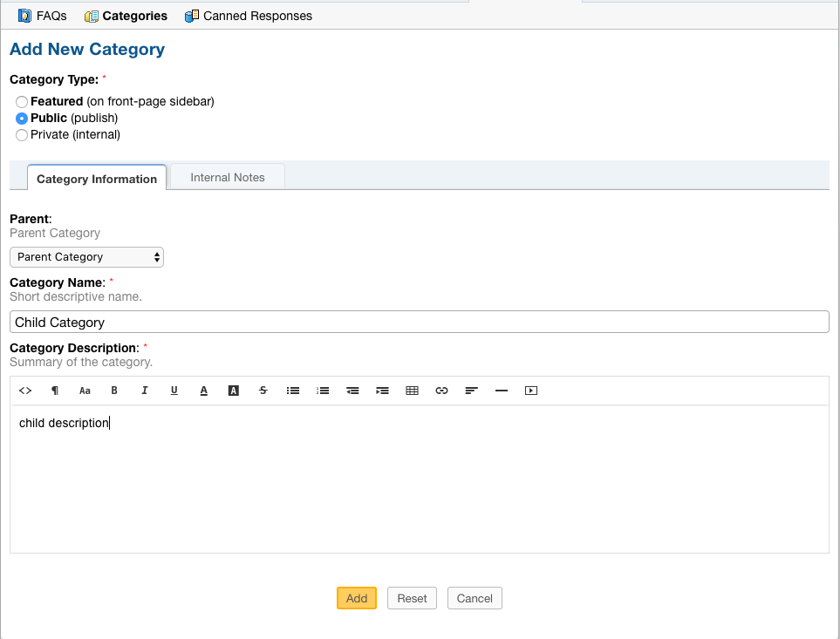This screenshot has width=840, height=639.
Task: Choose the Public (publish) radio option
Action: pyautogui.click(x=22, y=119)
